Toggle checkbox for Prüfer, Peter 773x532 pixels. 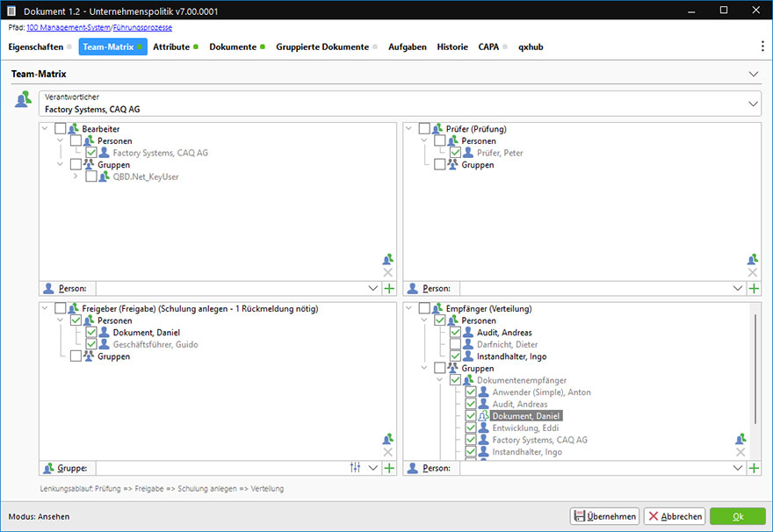pos(455,153)
